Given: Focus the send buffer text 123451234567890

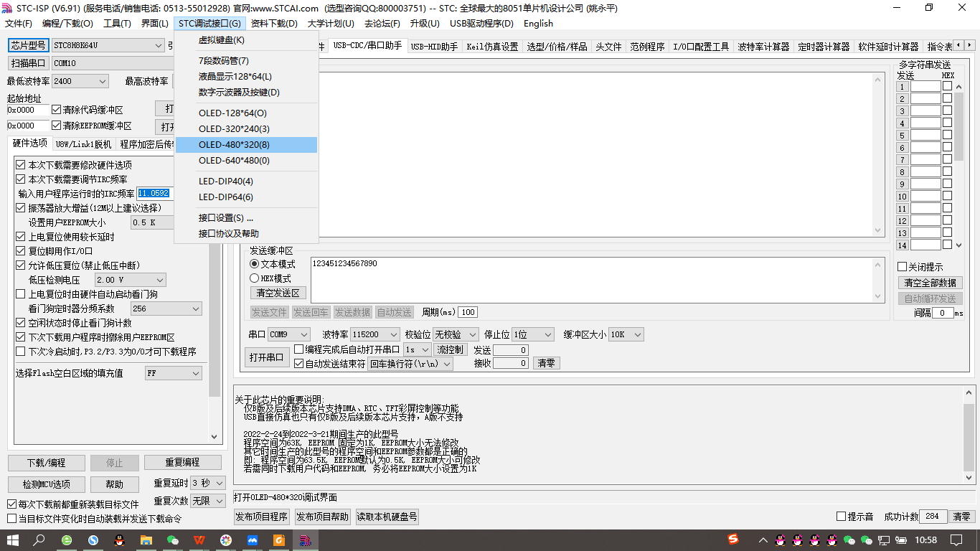Looking at the screenshot, I should [x=591, y=278].
